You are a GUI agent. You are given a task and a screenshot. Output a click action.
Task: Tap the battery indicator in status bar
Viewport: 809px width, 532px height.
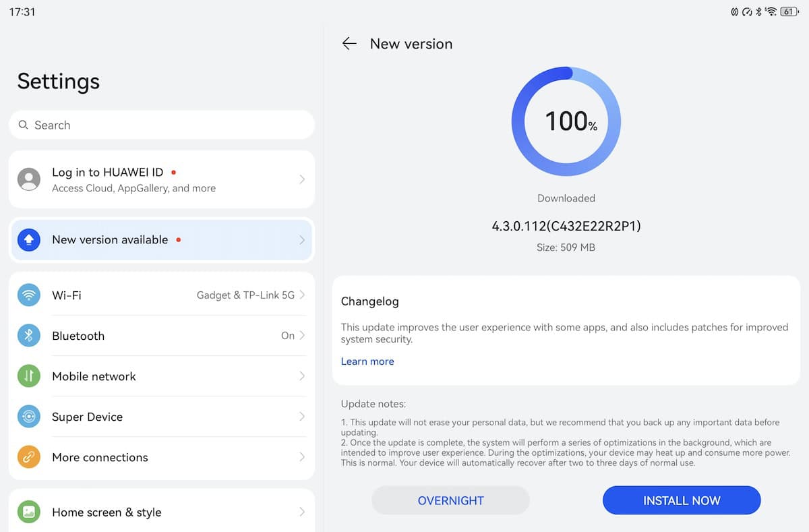click(789, 11)
